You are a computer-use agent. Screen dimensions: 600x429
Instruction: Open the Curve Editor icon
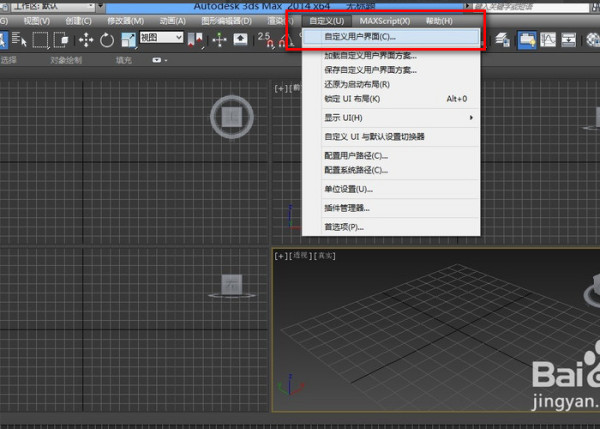click(548, 39)
